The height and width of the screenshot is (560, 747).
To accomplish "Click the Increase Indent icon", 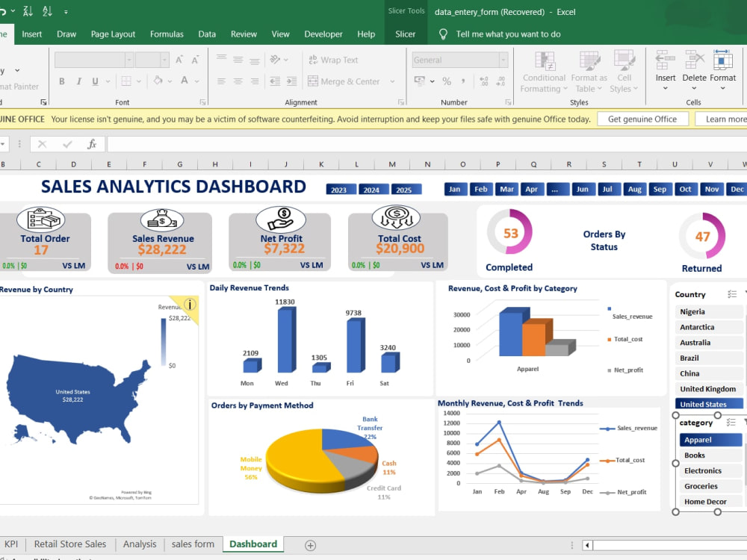I will tap(291, 81).
